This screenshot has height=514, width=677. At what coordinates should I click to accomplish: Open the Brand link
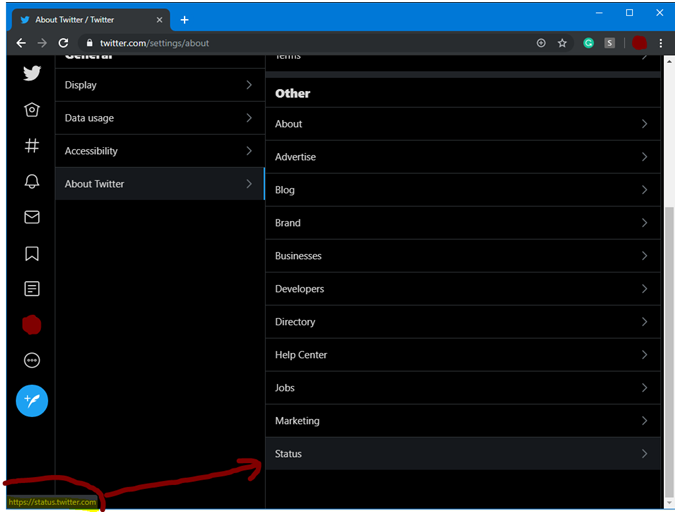pyautogui.click(x=463, y=223)
